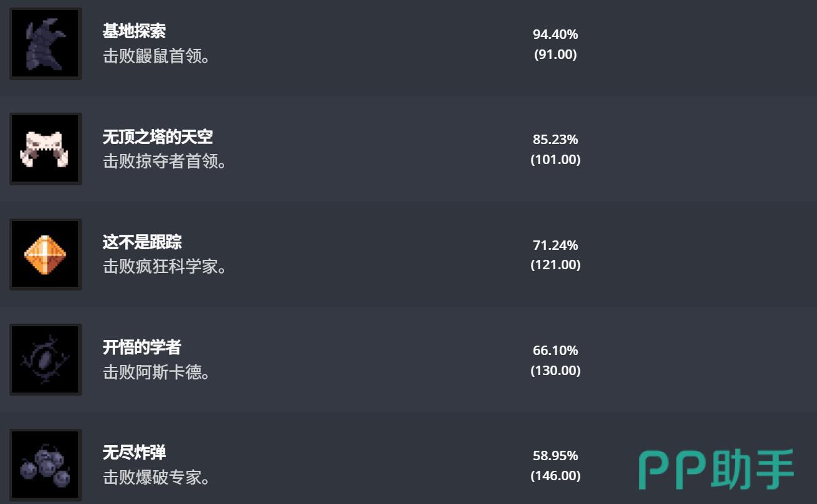The width and height of the screenshot is (817, 504).
Task: Click the 66.10% completion statistic
Action: (555, 350)
